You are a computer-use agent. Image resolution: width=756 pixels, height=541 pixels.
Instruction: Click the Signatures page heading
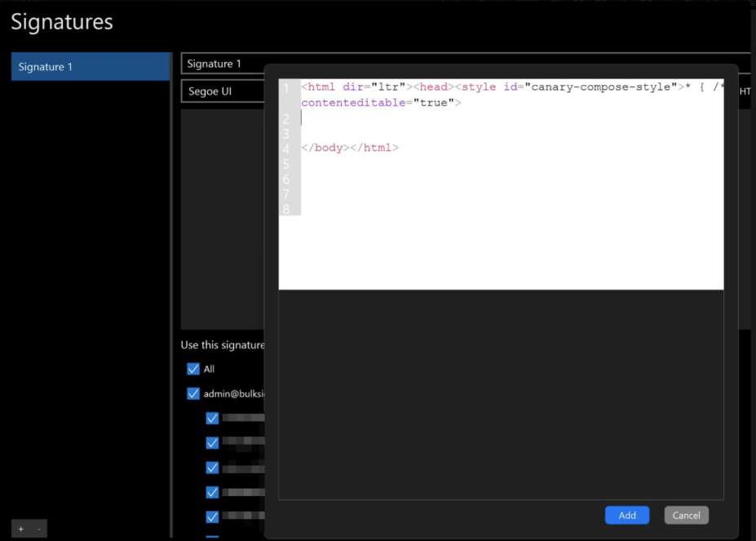62,22
